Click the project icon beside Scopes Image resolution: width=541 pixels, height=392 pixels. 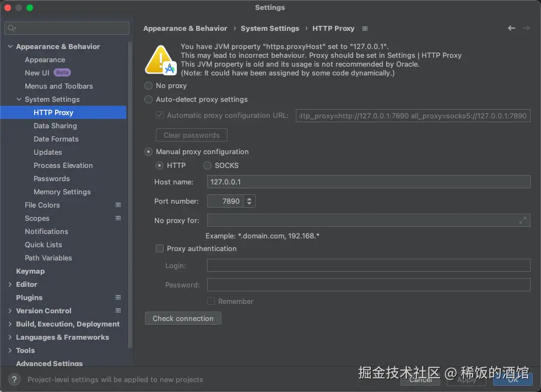coord(118,218)
